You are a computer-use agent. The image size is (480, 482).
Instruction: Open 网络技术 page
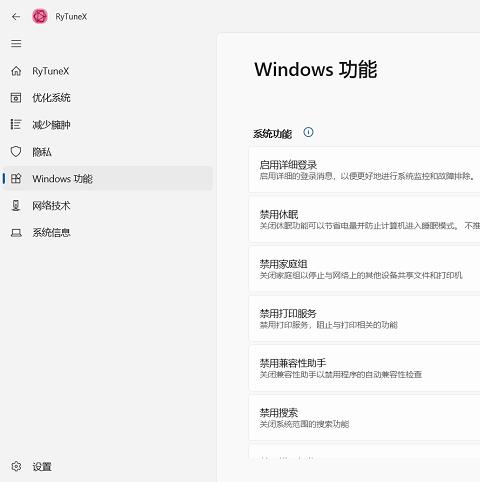(x=107, y=206)
